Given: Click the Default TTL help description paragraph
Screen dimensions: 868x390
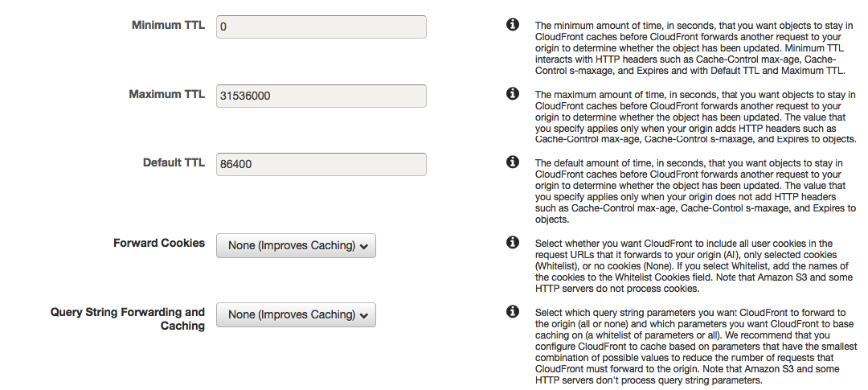Looking at the screenshot, I should (x=695, y=191).
